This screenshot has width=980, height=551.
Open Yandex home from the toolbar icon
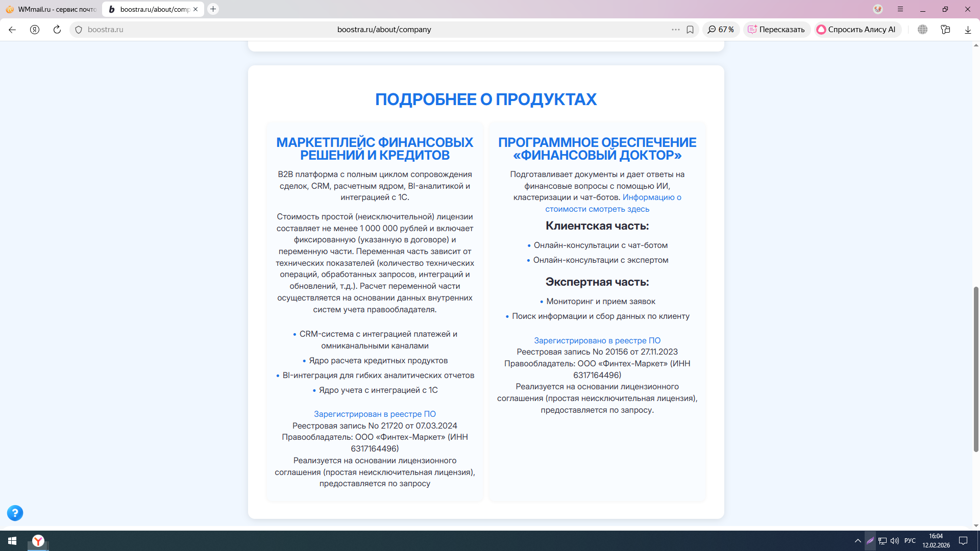click(x=35, y=30)
